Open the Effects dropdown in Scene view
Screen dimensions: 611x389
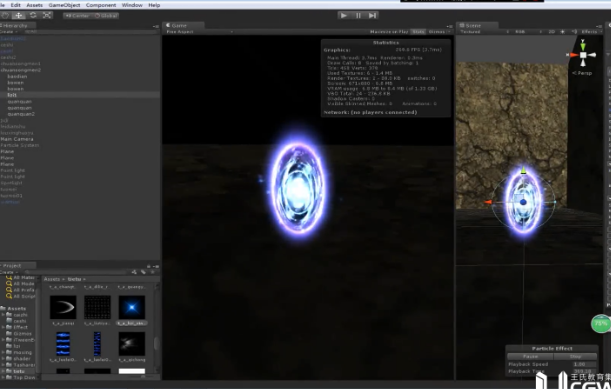(591, 32)
